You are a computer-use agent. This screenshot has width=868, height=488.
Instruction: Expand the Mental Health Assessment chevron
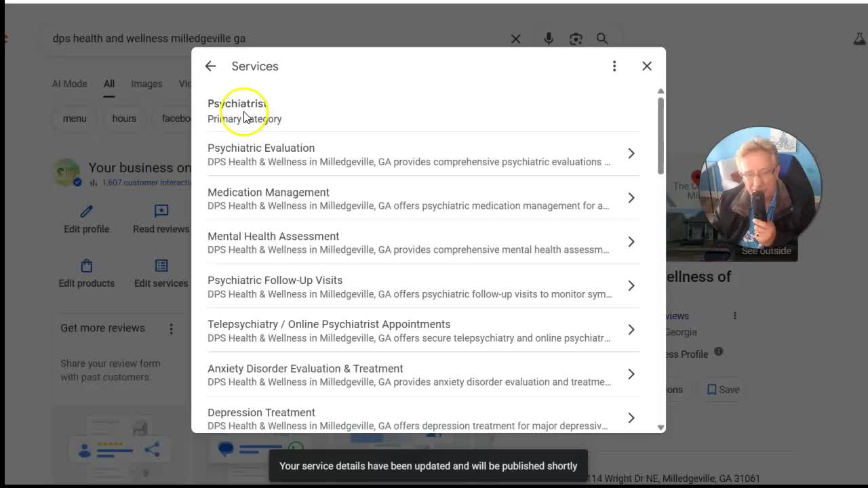point(631,242)
